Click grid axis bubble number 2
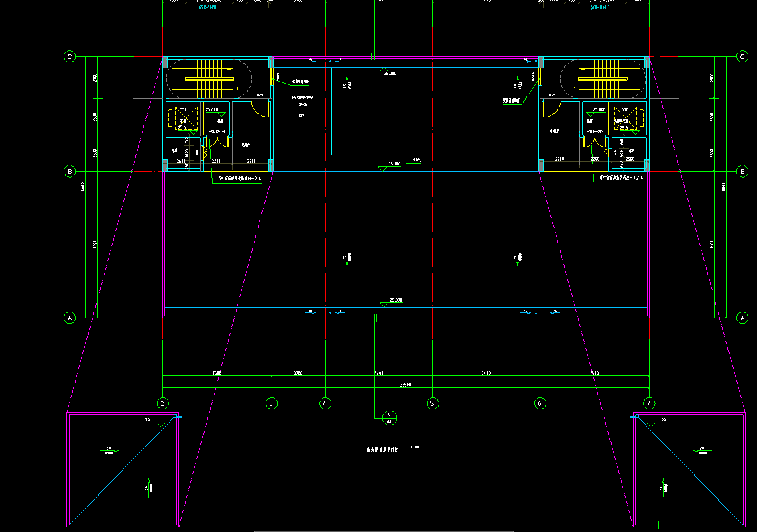757x532 pixels. click(162, 403)
